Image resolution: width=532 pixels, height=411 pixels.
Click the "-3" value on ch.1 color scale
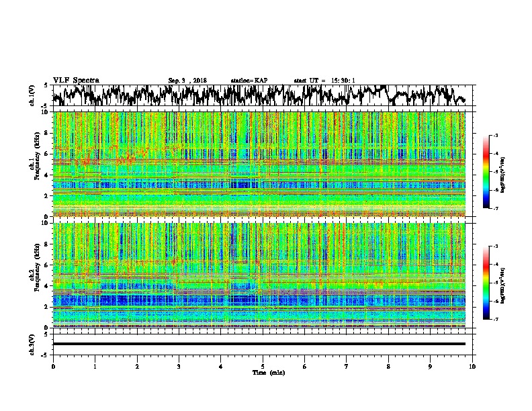coord(495,136)
